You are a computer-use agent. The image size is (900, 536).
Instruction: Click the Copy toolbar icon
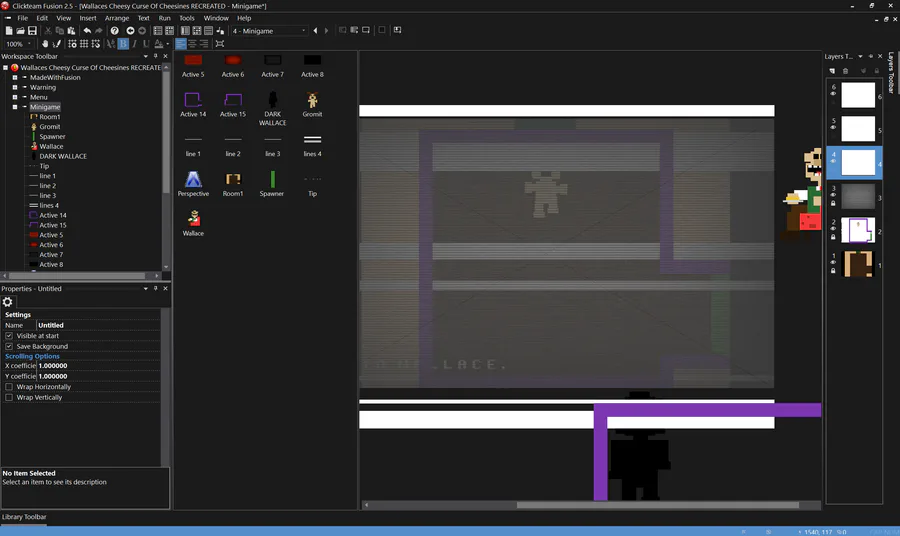60,30
